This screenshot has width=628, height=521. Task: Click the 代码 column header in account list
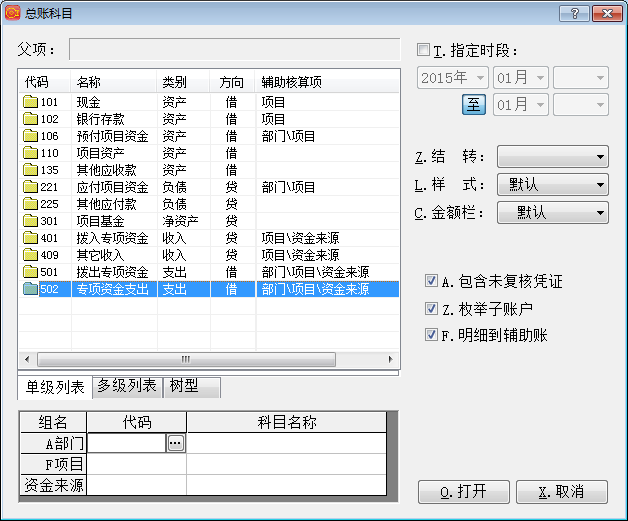(x=45, y=82)
